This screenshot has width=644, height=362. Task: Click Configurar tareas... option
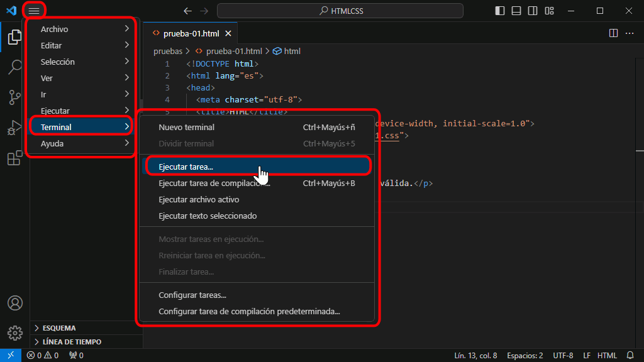[x=192, y=295]
